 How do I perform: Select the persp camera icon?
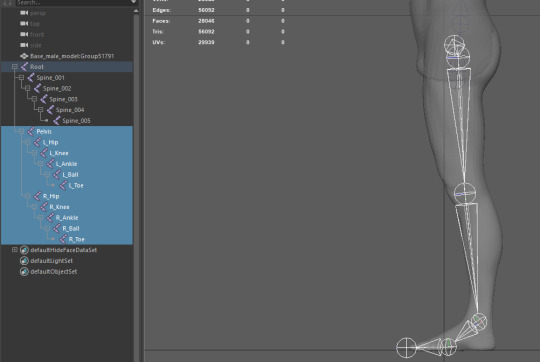click(24, 13)
